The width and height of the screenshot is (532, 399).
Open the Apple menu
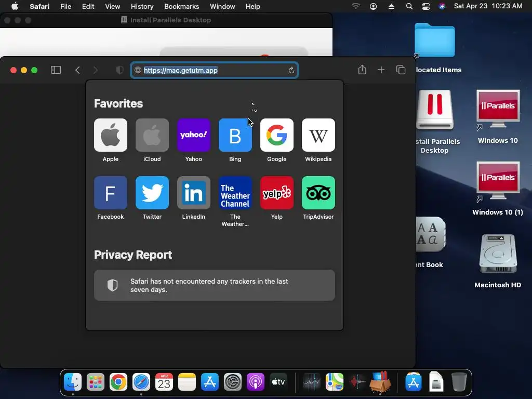click(x=15, y=6)
